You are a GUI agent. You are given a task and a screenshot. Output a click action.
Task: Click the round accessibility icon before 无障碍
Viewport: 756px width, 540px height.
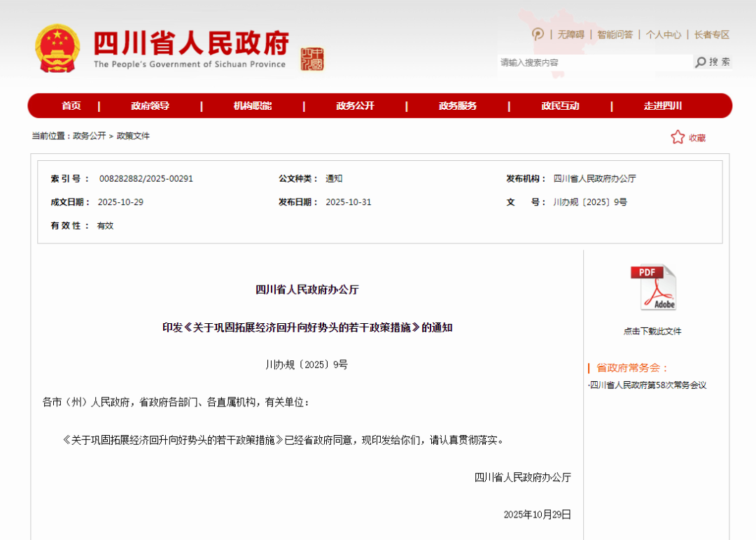[538, 34]
